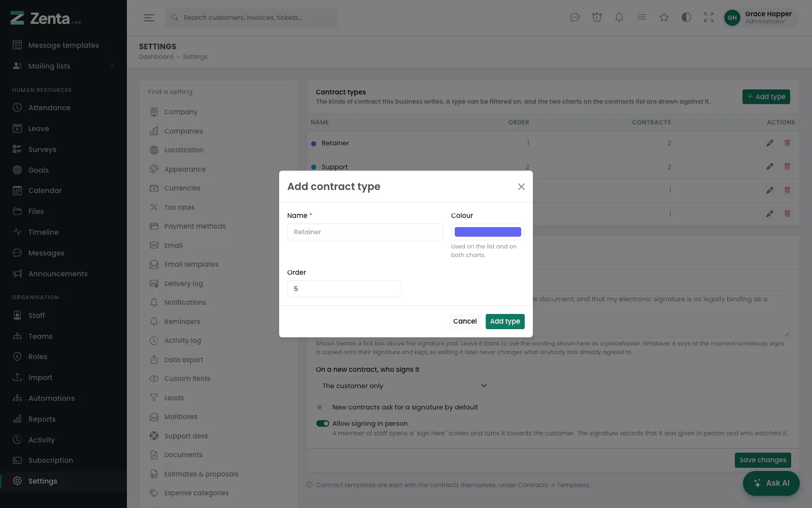812x508 pixels.
Task: Open the notifications bell in the top bar
Action: click(x=619, y=18)
